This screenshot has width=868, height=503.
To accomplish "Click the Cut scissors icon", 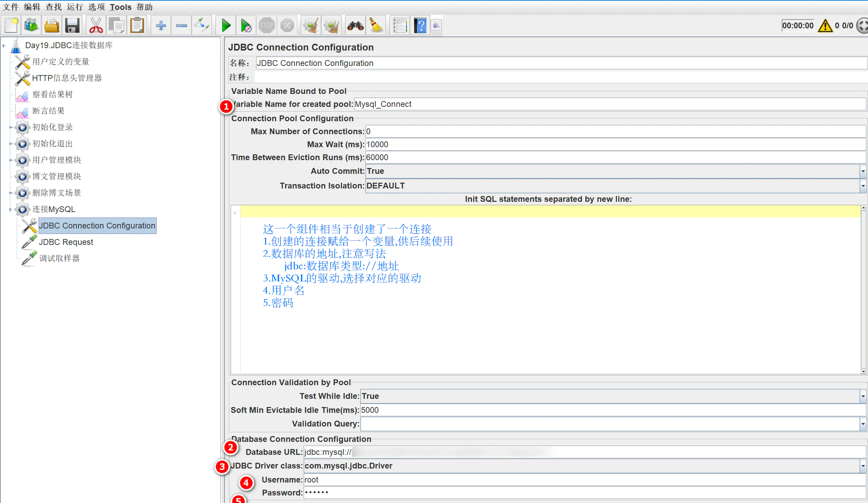I will click(x=96, y=26).
